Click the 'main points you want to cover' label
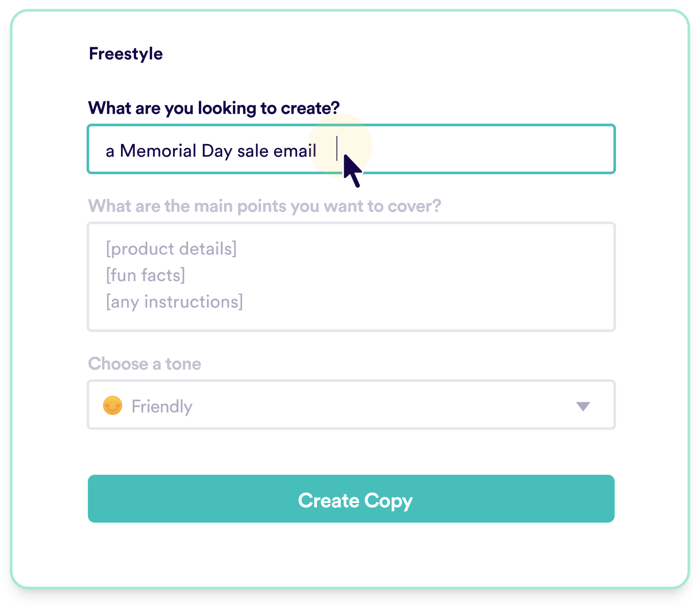 click(x=265, y=206)
